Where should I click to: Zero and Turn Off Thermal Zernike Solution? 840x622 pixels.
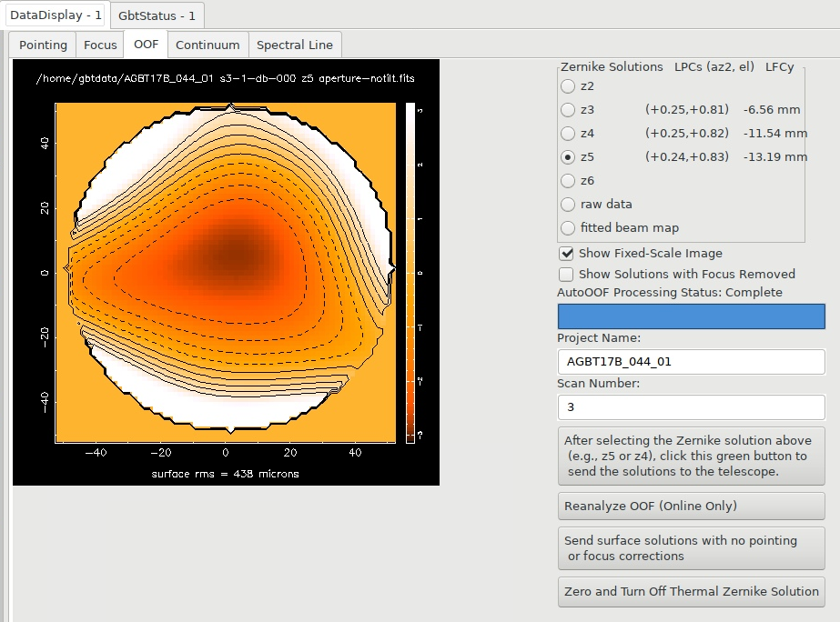coord(691,591)
